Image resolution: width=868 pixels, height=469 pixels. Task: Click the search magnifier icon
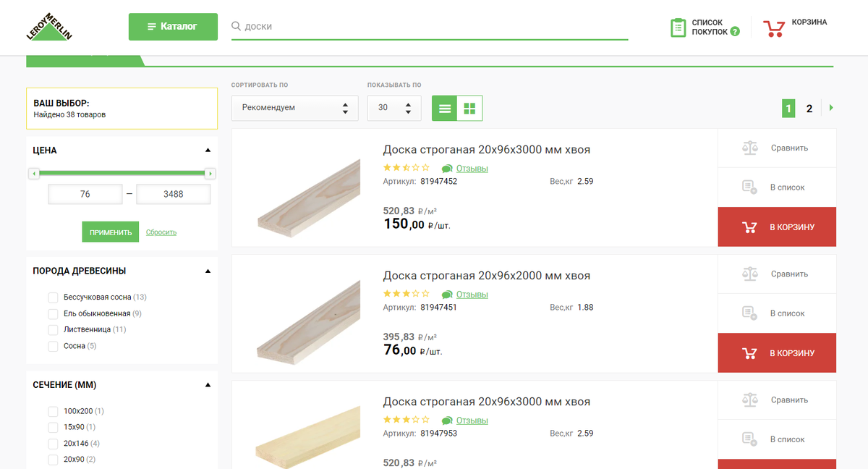point(236,26)
